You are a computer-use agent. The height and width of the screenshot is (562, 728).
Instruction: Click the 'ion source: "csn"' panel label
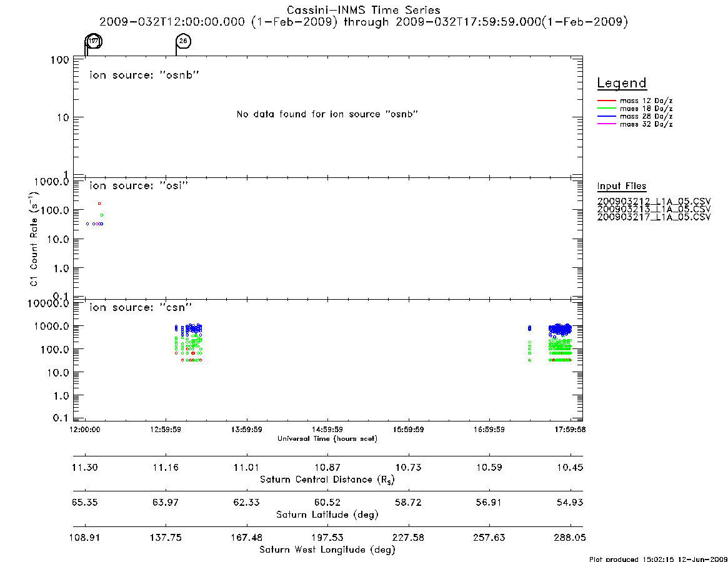[x=141, y=307]
